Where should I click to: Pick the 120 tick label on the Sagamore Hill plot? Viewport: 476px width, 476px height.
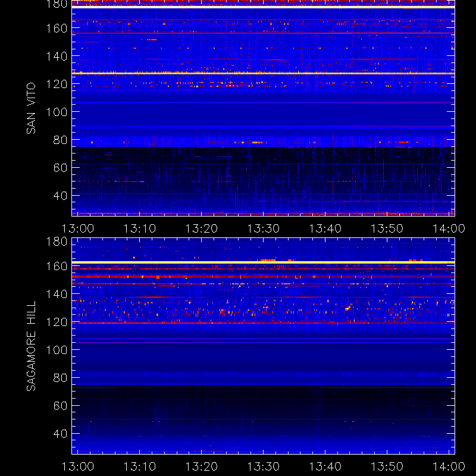point(57,322)
